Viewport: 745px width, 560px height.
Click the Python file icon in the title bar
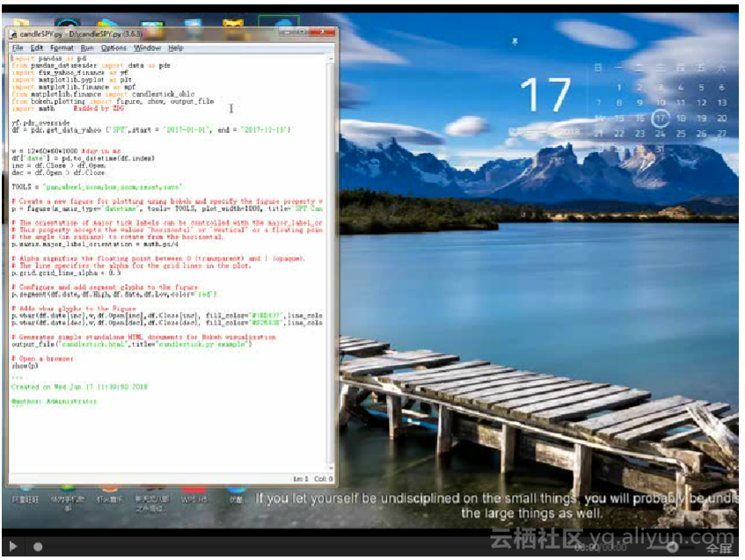pyautogui.click(x=14, y=34)
